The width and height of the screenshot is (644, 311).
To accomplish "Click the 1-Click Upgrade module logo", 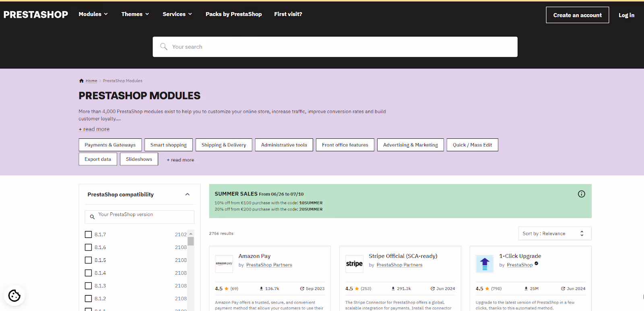I will (x=485, y=264).
